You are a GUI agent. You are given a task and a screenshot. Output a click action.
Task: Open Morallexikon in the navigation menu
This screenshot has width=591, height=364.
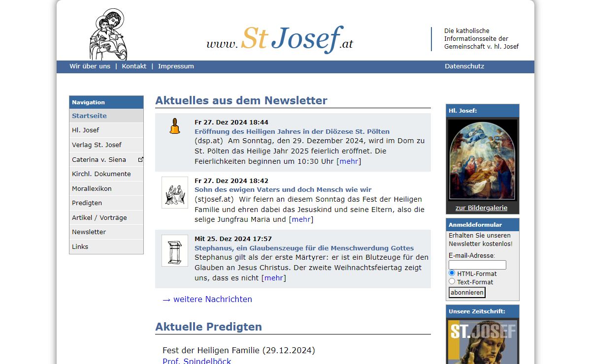point(92,188)
